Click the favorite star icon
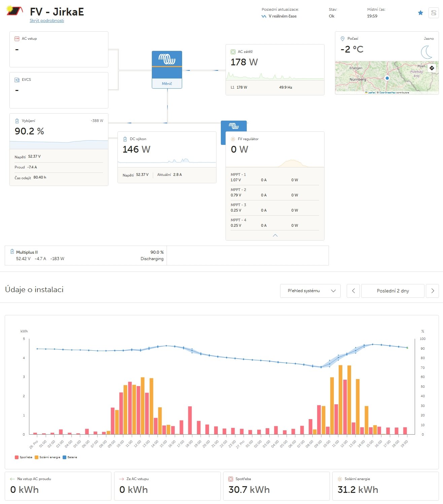This screenshot has width=443, height=504. click(x=420, y=13)
